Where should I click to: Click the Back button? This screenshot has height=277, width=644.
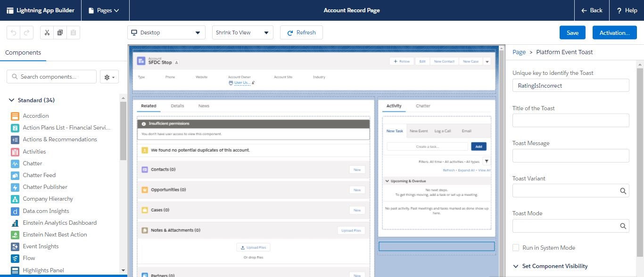592,10
